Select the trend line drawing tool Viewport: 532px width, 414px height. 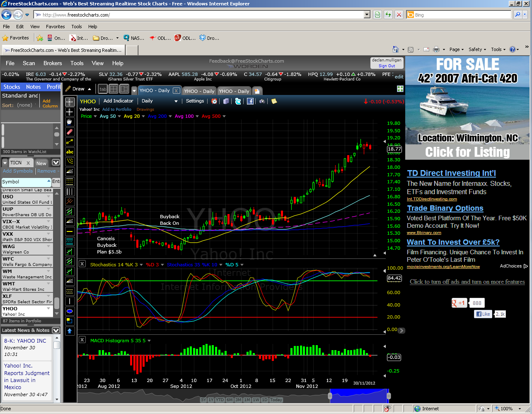pos(70,142)
